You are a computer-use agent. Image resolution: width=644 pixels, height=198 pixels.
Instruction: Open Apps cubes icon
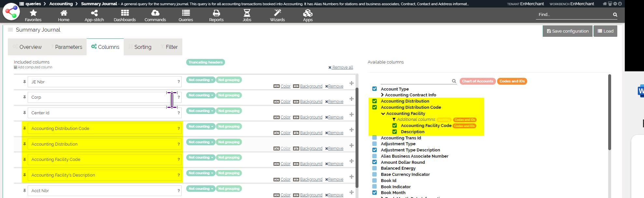click(x=308, y=13)
